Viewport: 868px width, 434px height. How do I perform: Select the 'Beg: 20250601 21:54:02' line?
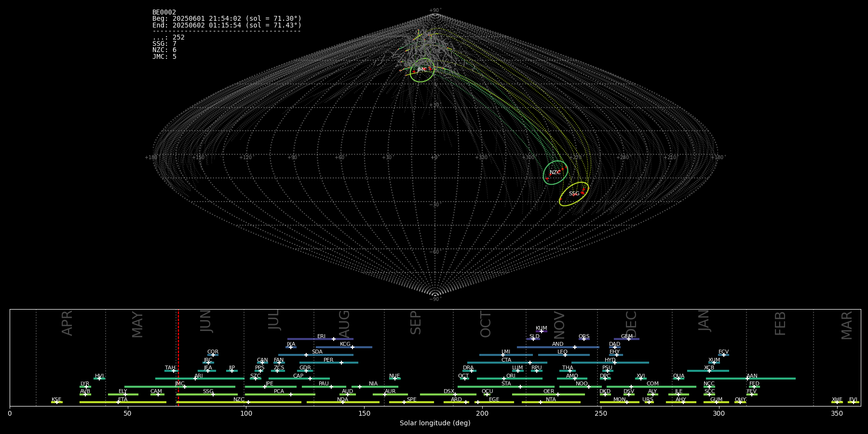227,19
